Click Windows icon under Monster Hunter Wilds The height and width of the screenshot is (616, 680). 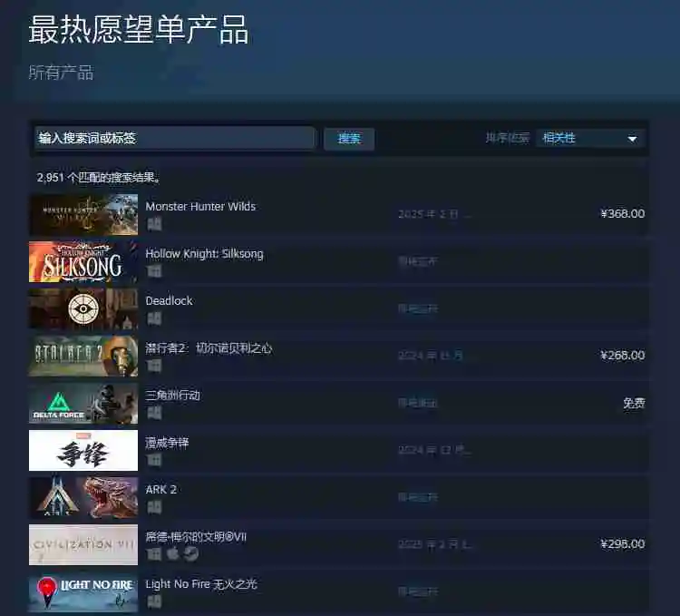pyautogui.click(x=154, y=224)
